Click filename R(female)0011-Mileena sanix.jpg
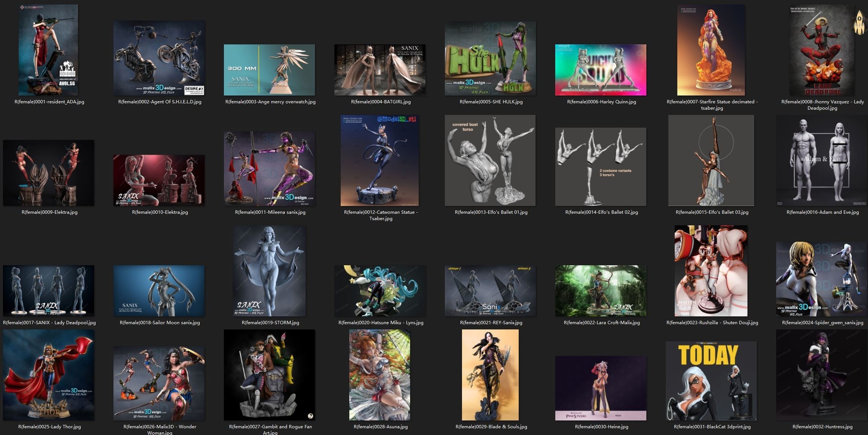 (270, 212)
